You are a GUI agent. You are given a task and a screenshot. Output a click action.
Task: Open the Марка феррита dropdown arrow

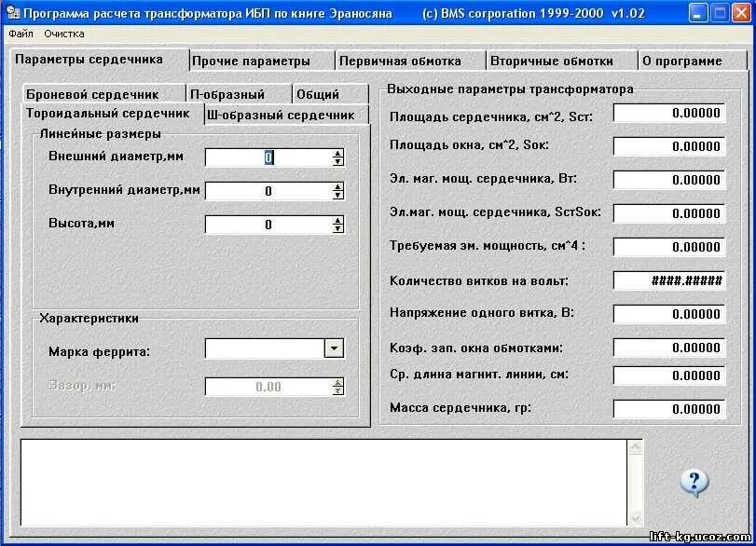334,348
